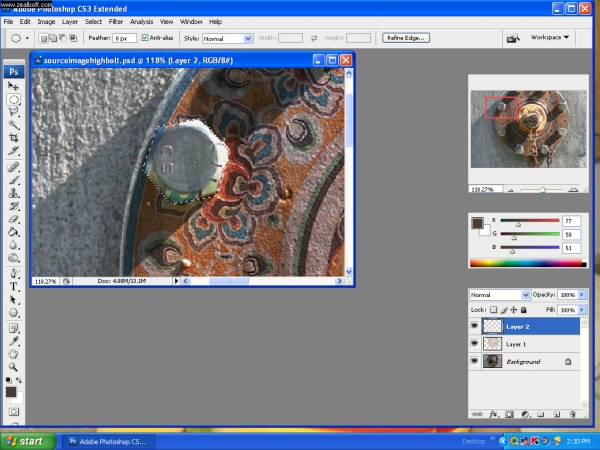The height and width of the screenshot is (450, 600).
Task: Select the Polygonal Lasso tool
Action: [x=13, y=112]
